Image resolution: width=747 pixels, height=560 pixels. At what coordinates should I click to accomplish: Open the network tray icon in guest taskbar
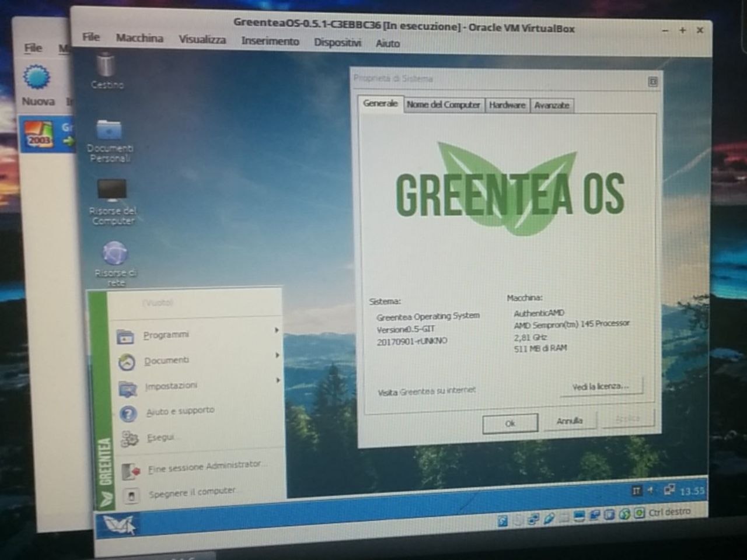669,490
